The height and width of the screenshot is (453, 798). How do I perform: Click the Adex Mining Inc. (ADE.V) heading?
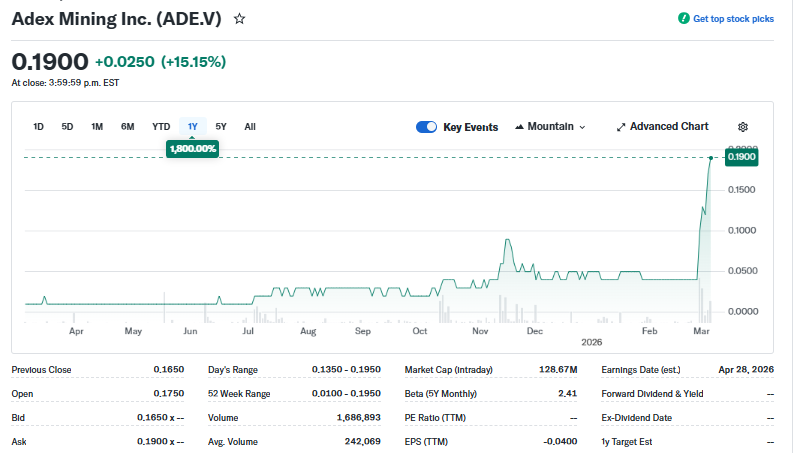point(117,19)
